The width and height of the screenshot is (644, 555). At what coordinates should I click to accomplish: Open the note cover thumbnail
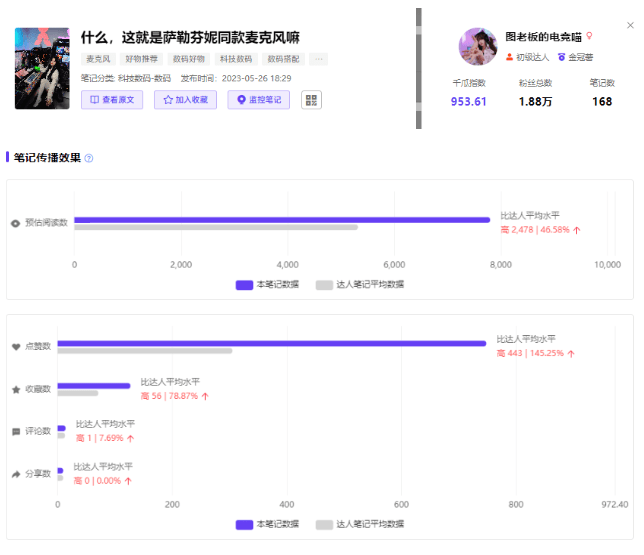(x=42, y=68)
